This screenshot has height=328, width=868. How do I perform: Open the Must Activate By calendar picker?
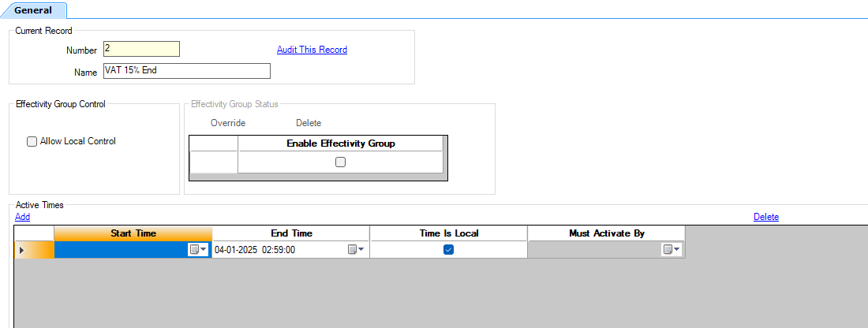[672, 250]
